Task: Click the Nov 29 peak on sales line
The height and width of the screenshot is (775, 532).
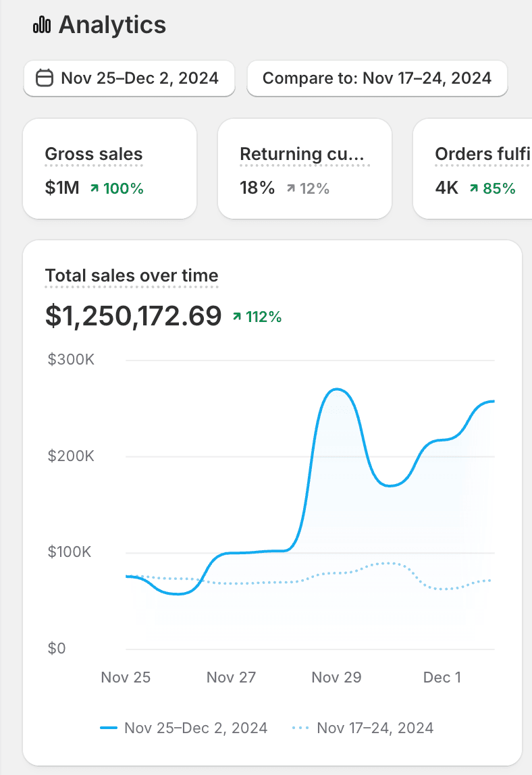Action: [x=336, y=390]
